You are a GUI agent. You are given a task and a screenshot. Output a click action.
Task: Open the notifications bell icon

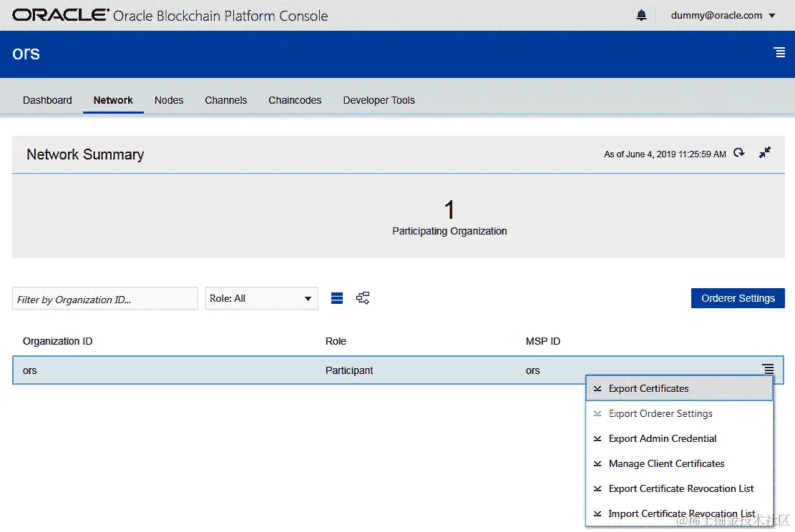pos(641,15)
